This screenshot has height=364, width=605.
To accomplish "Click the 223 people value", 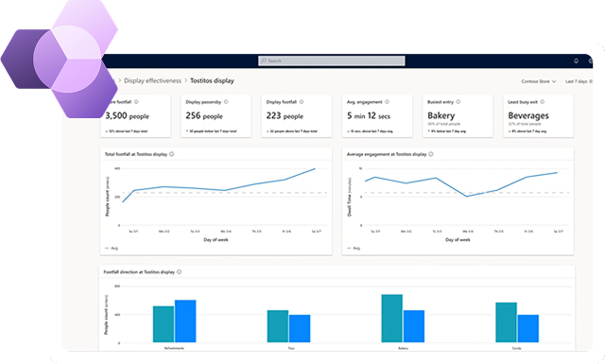I will click(285, 115).
